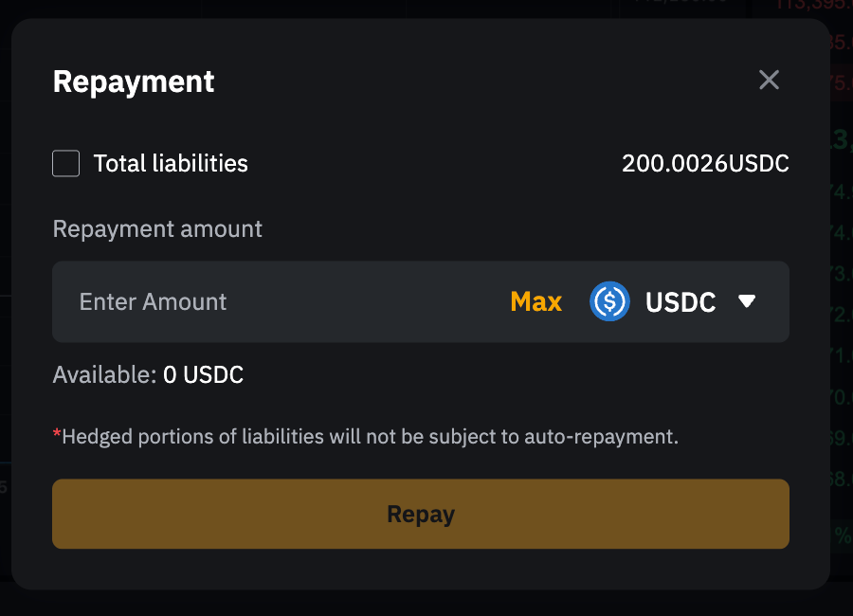Viewport: 853px width, 616px height.
Task: Click the Repayment amount field label
Action: (157, 229)
